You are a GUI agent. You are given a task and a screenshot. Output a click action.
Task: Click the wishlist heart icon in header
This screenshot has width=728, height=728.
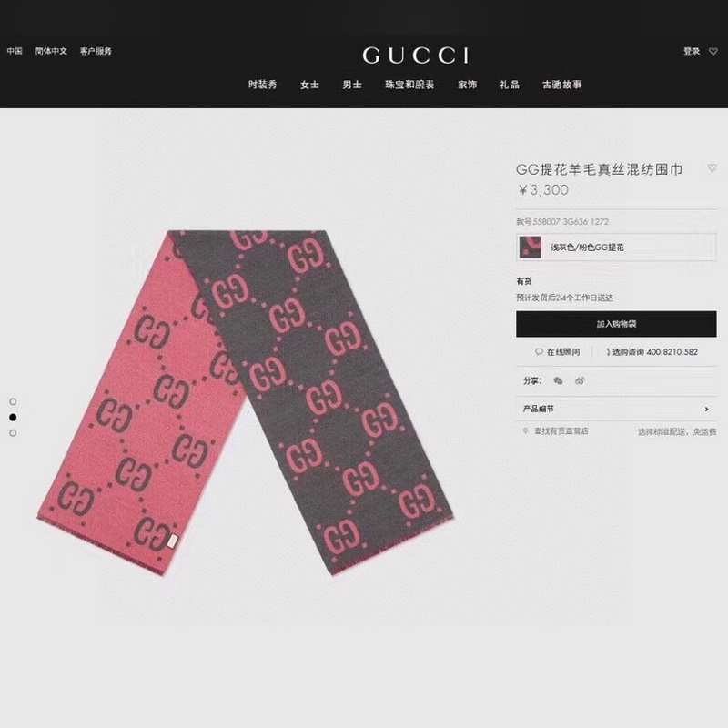[x=713, y=52]
